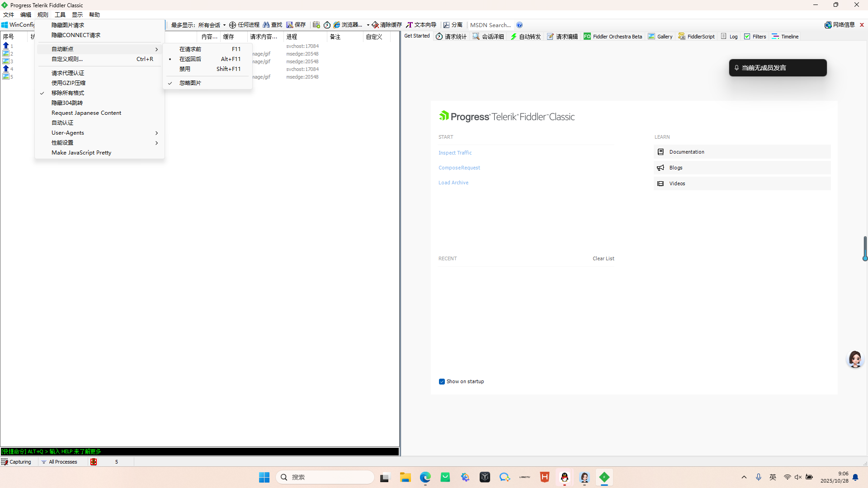Click Clear List in Recent section

(603, 258)
